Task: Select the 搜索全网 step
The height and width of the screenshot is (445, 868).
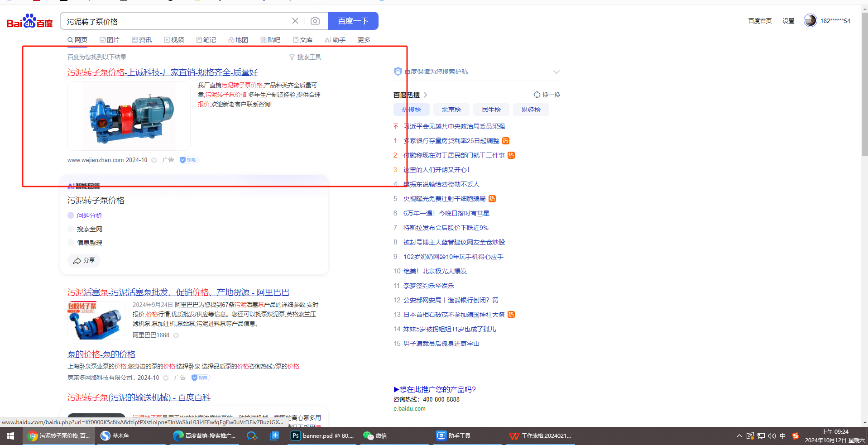Action: (89, 229)
